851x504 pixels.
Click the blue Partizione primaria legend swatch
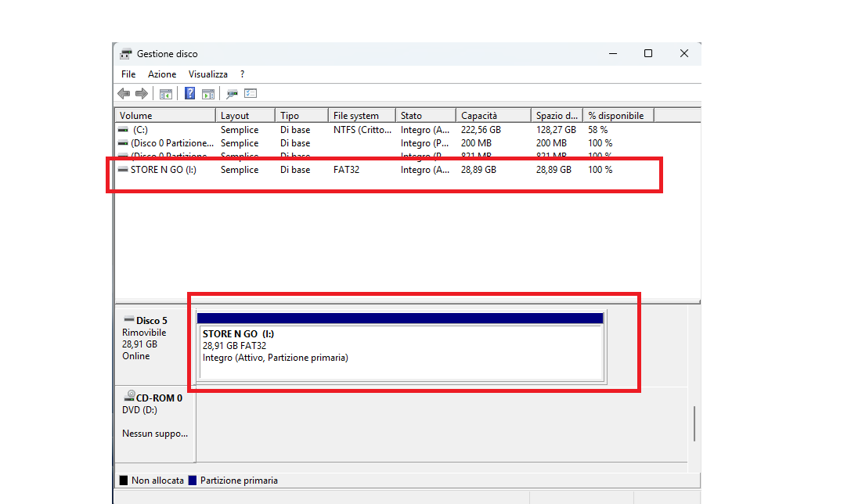192,481
